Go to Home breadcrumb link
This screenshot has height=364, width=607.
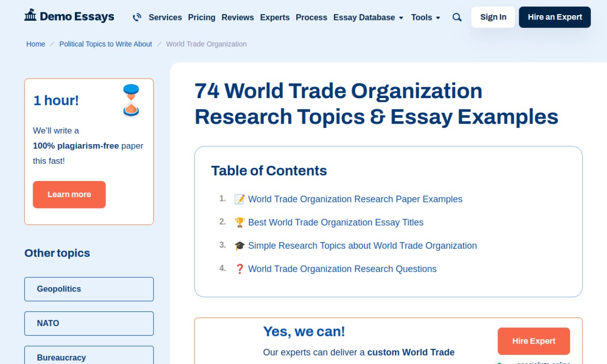pos(36,44)
